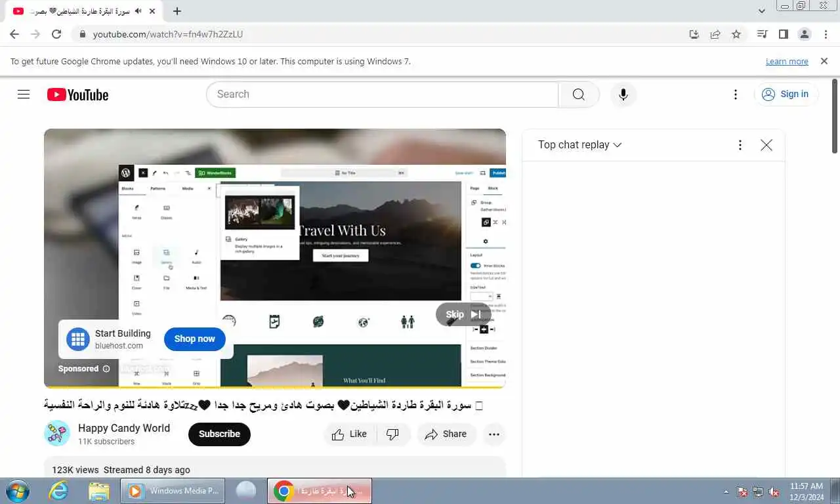Open the Windows Start menu
This screenshot has width=840, height=504.
16,491
